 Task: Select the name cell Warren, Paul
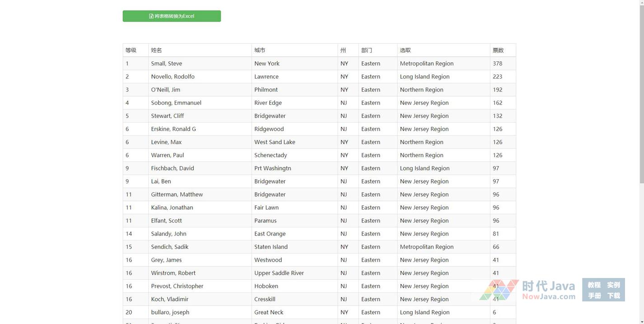coord(200,155)
